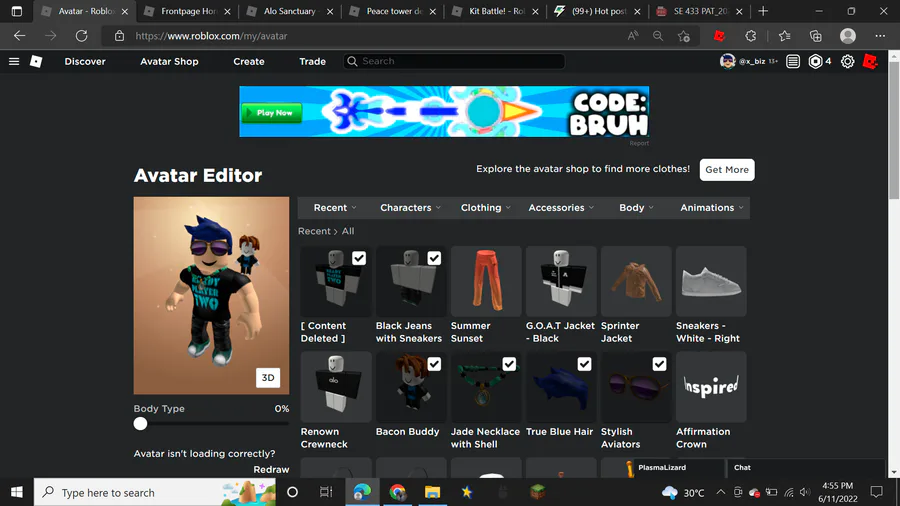Switch to the Frontpage Home tab

187,11
